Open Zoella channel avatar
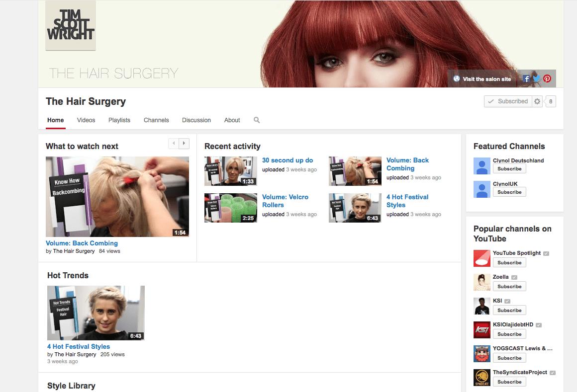The image size is (577, 392). pos(482,282)
